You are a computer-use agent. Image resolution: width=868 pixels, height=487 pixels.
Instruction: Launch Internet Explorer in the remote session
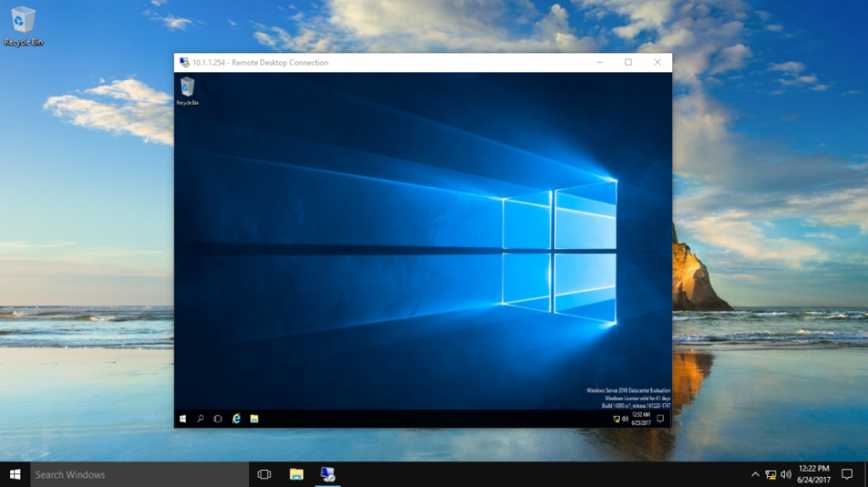tap(236, 419)
